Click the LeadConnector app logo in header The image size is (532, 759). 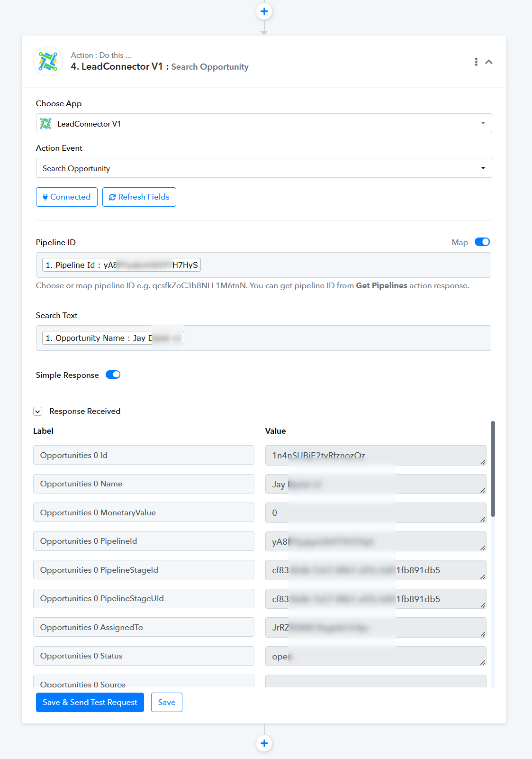[48, 61]
